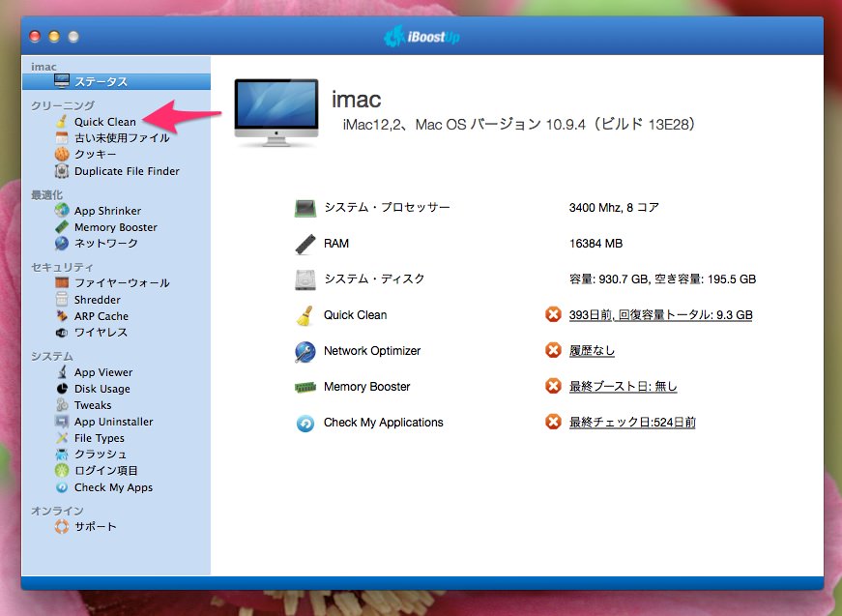Select Memory Booster label in sidebar
The width and height of the screenshot is (842, 616).
115,227
